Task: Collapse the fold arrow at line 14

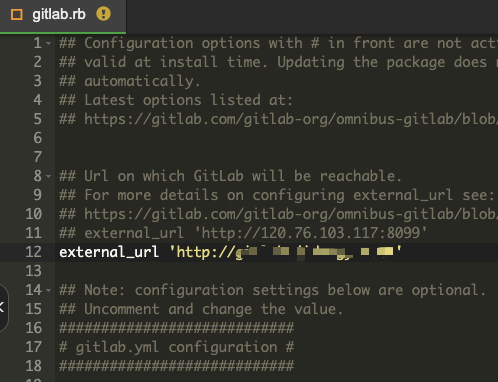Action: (49, 290)
